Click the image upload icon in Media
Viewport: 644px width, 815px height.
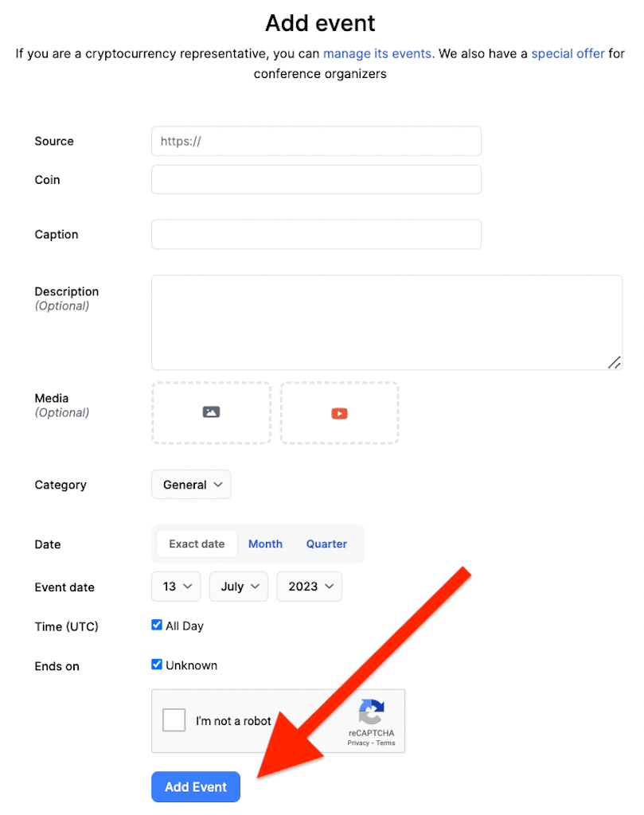coord(211,412)
